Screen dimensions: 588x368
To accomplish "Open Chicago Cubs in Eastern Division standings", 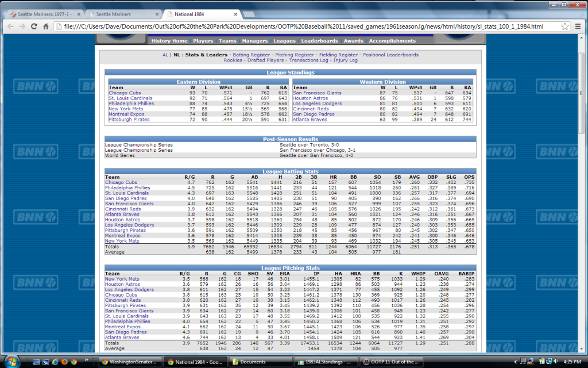I will point(125,93).
